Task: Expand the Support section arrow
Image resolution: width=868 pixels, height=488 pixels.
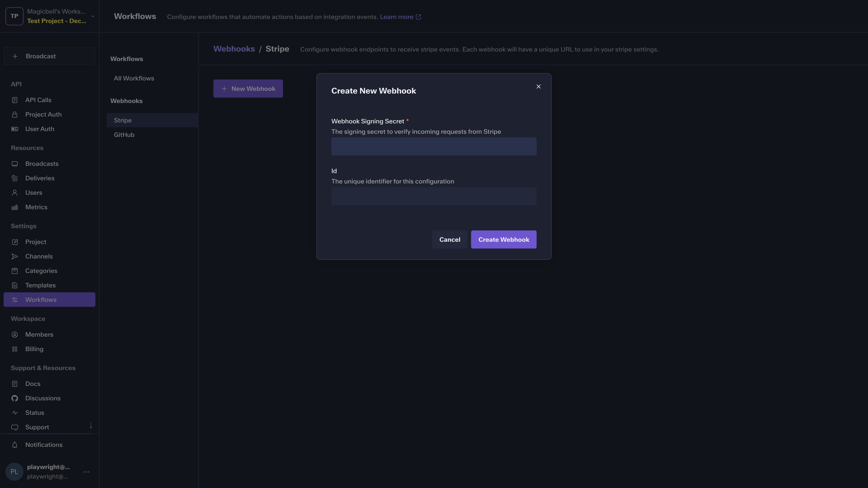Action: pyautogui.click(x=91, y=426)
